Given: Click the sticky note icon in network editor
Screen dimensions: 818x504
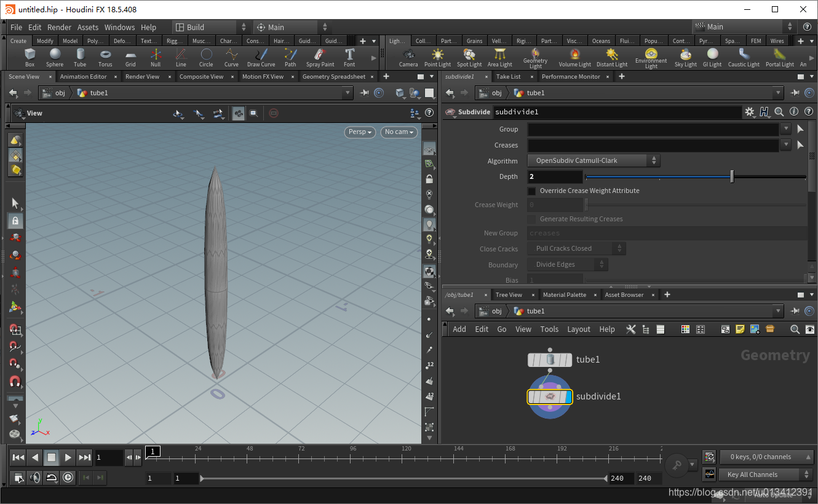Looking at the screenshot, I should coord(740,329).
